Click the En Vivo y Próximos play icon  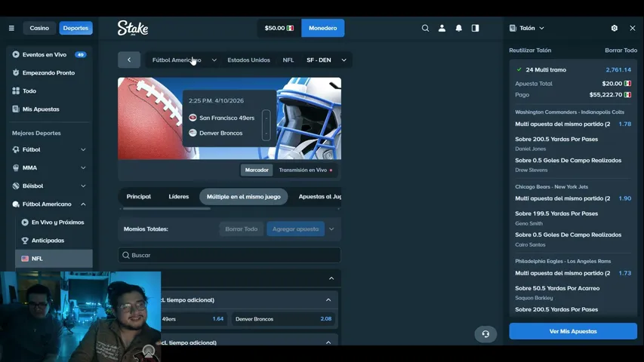click(25, 222)
